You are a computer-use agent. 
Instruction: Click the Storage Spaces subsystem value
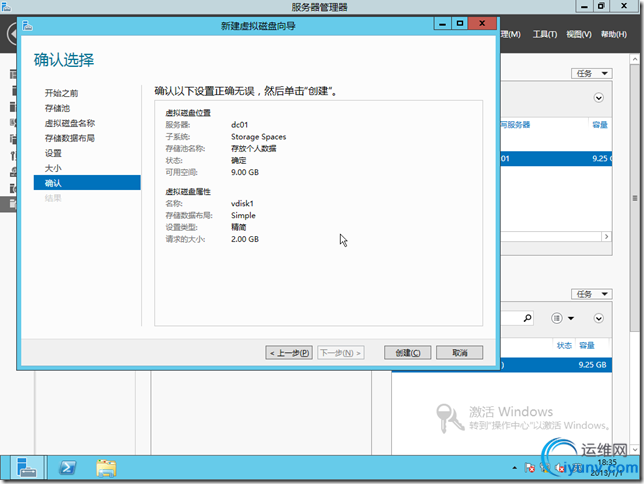tap(258, 137)
